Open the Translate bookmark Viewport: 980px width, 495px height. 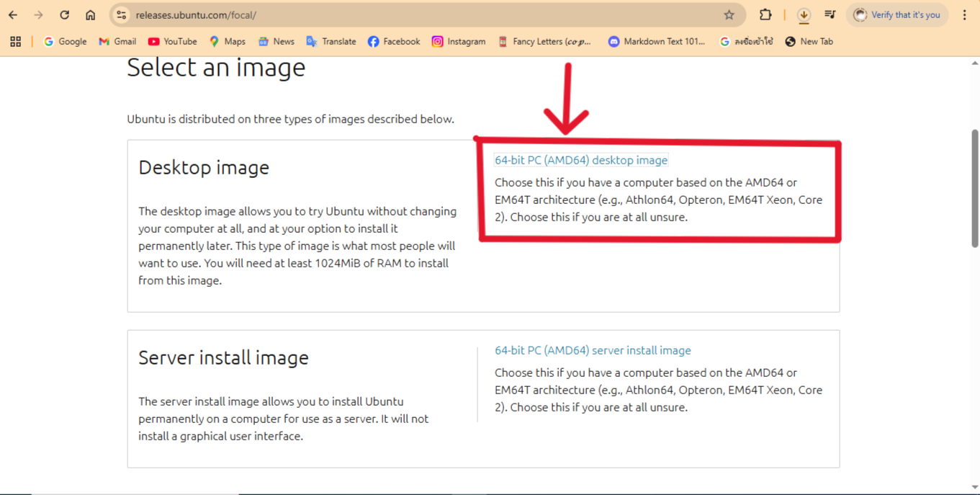click(331, 42)
